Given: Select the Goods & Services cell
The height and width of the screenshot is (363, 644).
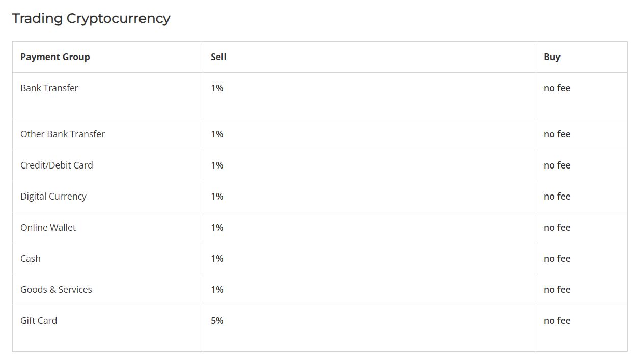Looking at the screenshot, I should point(56,290).
